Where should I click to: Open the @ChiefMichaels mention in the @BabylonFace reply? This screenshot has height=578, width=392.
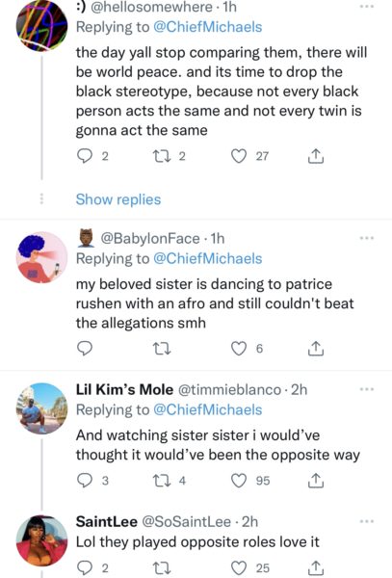(207, 258)
